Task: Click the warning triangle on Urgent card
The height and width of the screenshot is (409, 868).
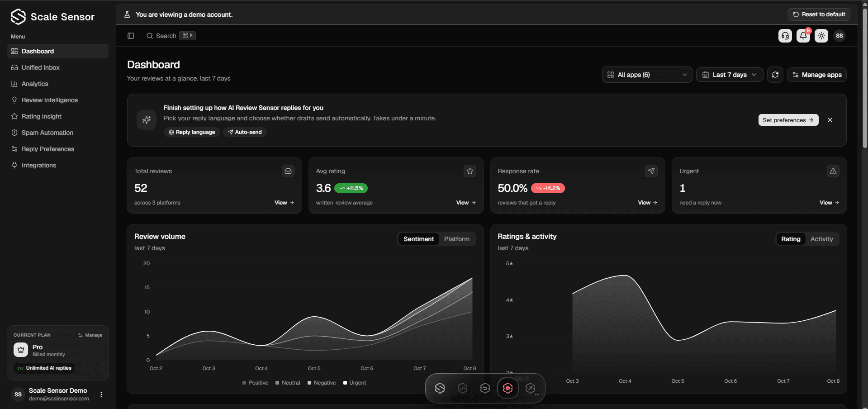Action: pos(833,171)
